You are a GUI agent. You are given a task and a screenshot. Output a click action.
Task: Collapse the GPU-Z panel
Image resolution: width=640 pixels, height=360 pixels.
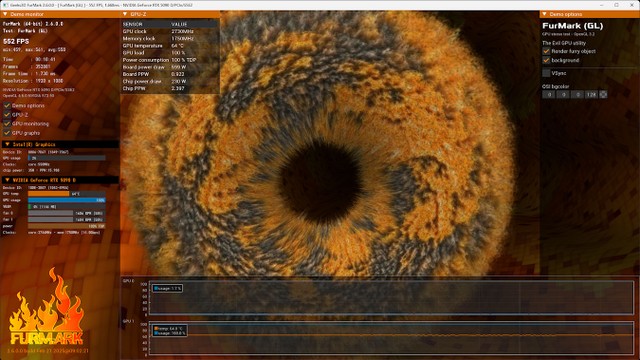coord(125,14)
